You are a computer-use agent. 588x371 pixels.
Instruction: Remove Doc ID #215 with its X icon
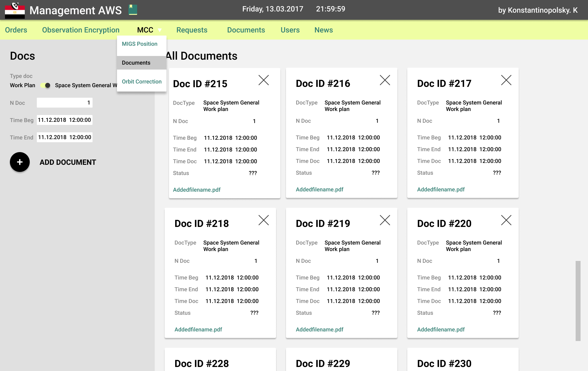pyautogui.click(x=263, y=80)
